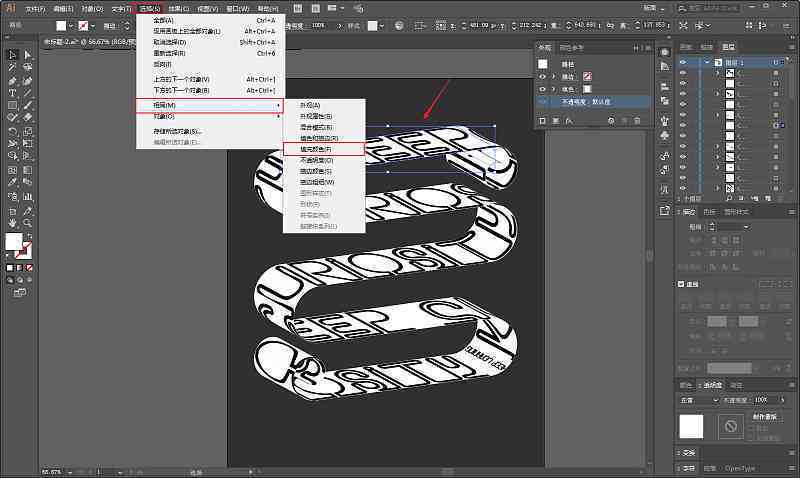Select the Artboard tool

pos(13,211)
